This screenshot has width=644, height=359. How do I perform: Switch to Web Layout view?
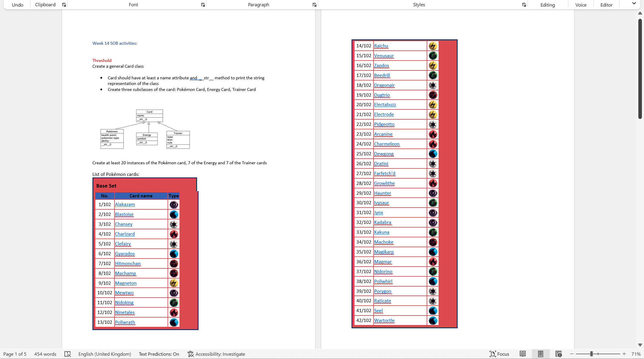[x=558, y=354]
